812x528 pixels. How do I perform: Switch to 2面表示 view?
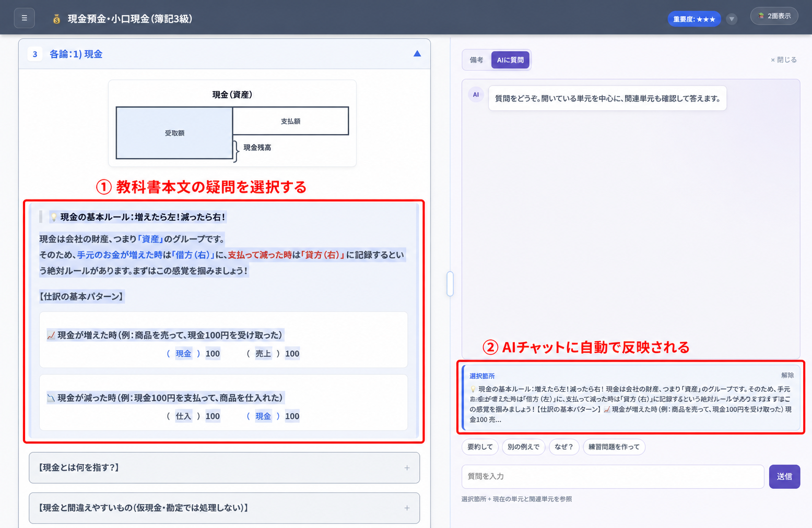pyautogui.click(x=774, y=16)
